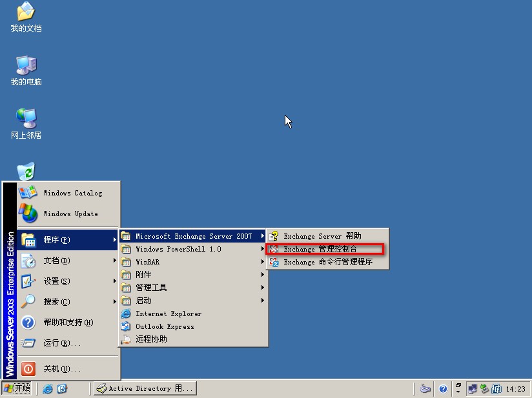
Task: Click the Exchange 管理控制台 icon
Action: pos(274,249)
